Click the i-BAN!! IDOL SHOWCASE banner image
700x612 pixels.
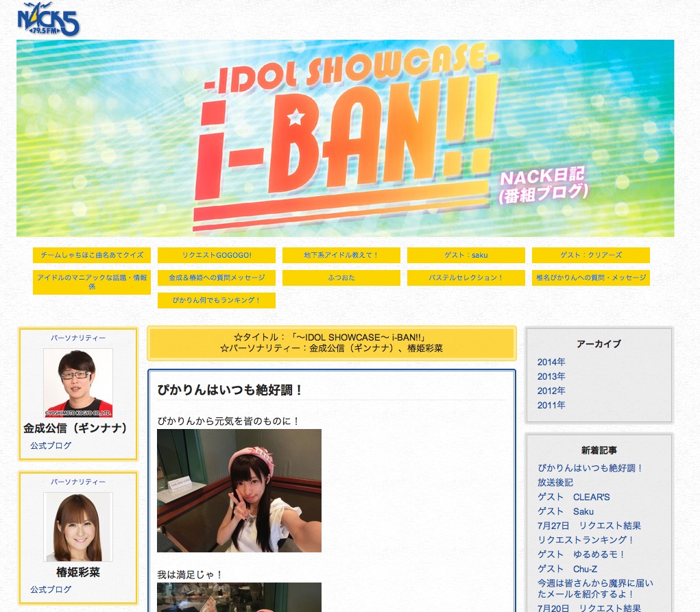pyautogui.click(x=345, y=138)
